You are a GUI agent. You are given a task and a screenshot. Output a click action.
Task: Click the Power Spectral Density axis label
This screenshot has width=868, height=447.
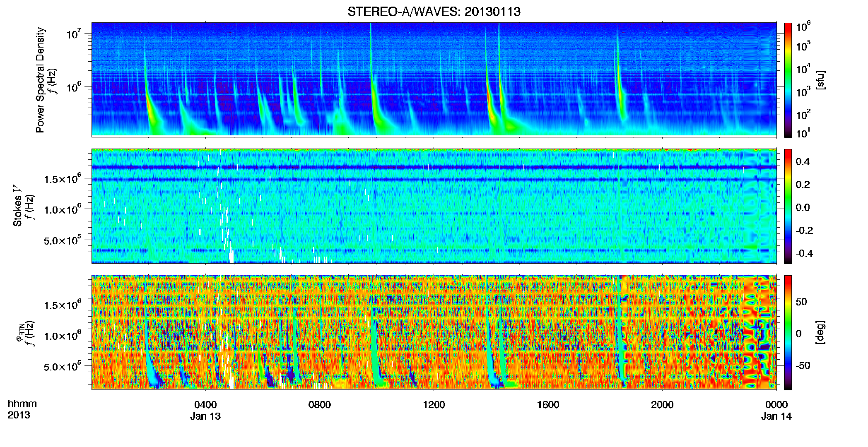40,80
